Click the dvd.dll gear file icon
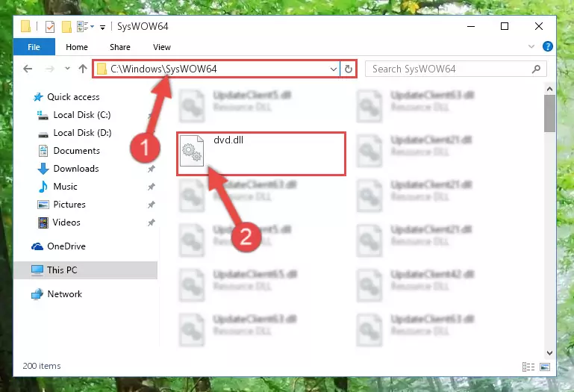The image size is (574, 392). click(192, 151)
